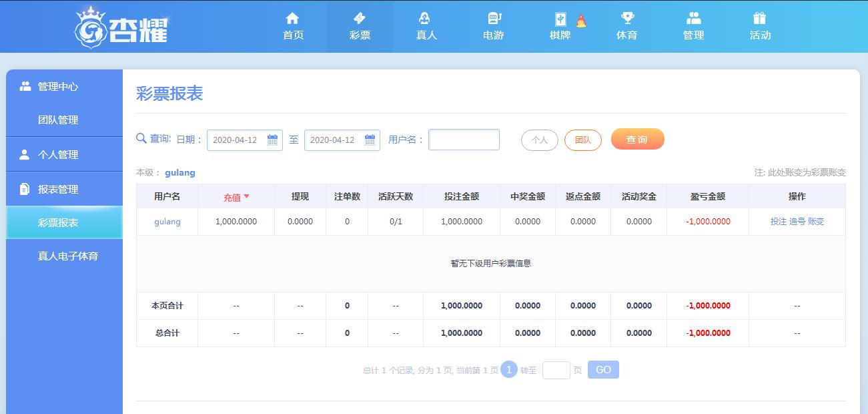This screenshot has height=414, width=868.
Task: Click the 账变 link for gulang
Action: [x=816, y=222]
